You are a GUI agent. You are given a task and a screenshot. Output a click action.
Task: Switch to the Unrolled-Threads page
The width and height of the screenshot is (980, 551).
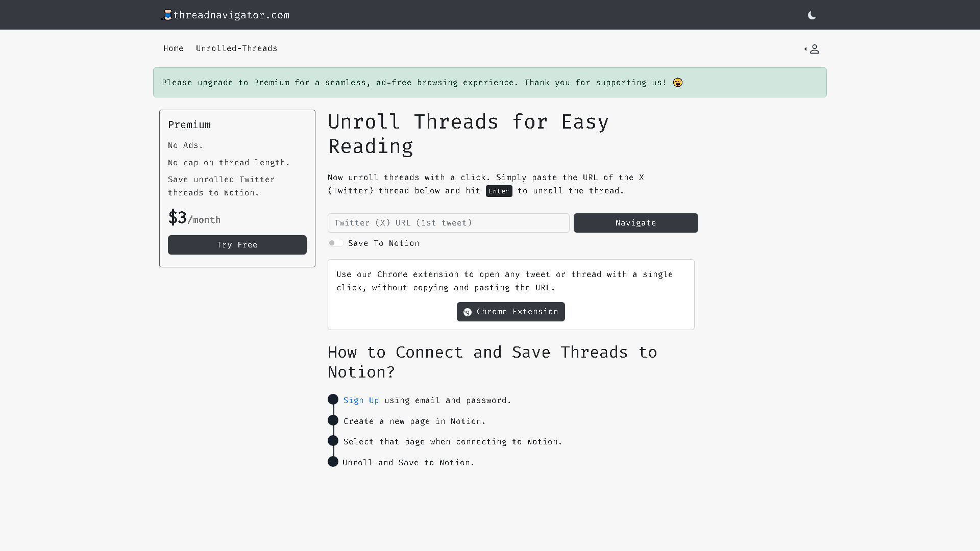coord(236,48)
